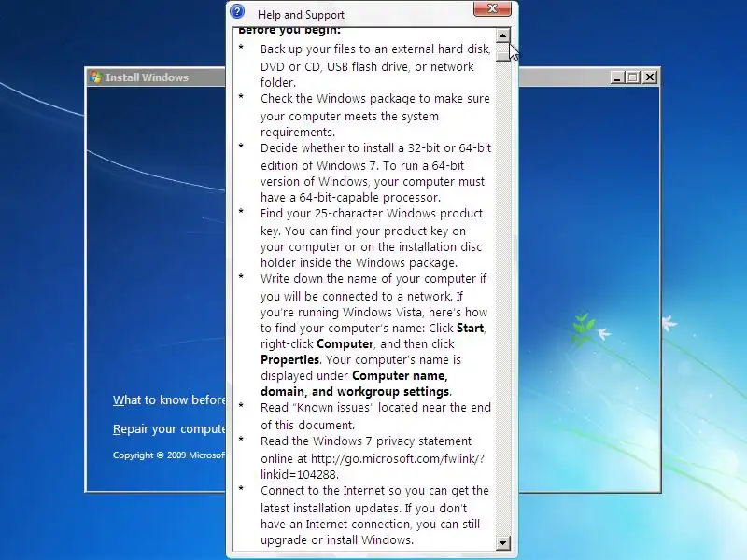Viewport: 747px width, 560px height.
Task: Click the Help and Support question mark icon
Action: pos(237,11)
